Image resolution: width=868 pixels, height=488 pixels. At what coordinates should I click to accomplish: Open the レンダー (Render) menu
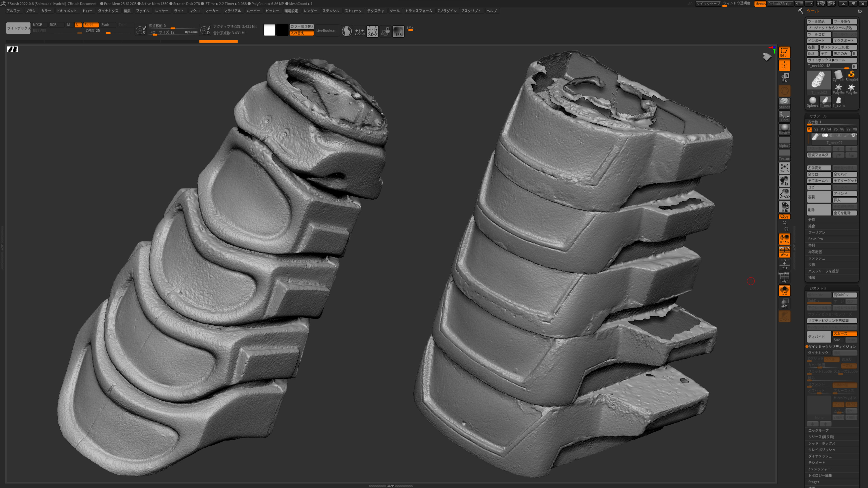coord(310,11)
